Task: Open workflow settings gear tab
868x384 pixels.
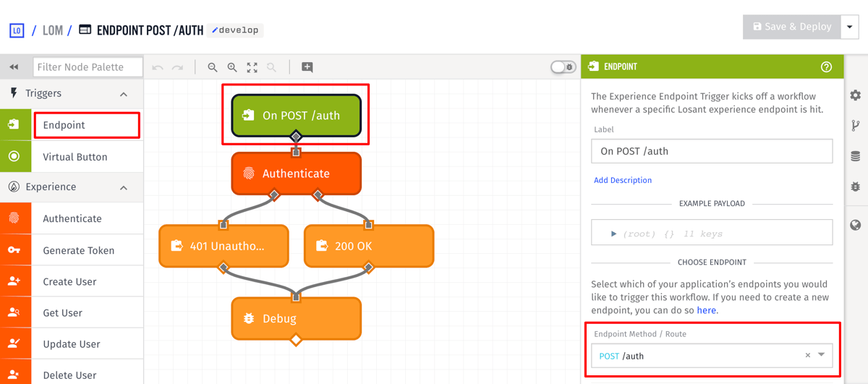Action: [x=856, y=95]
